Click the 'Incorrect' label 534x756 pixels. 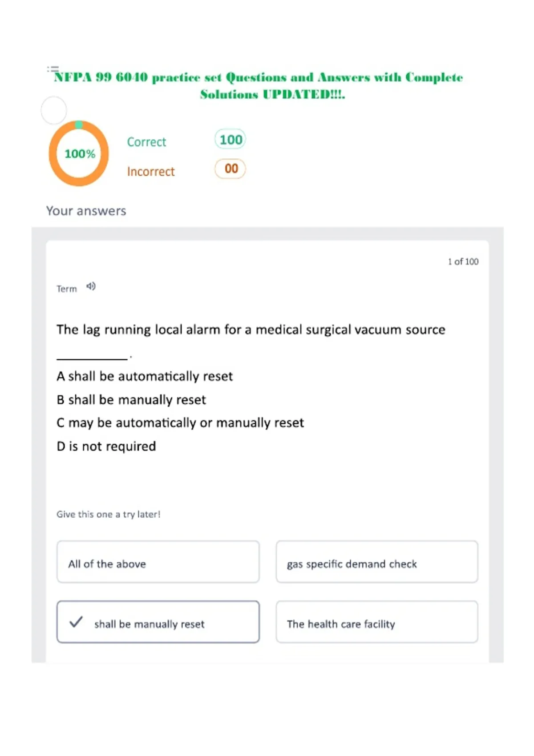coord(151,171)
